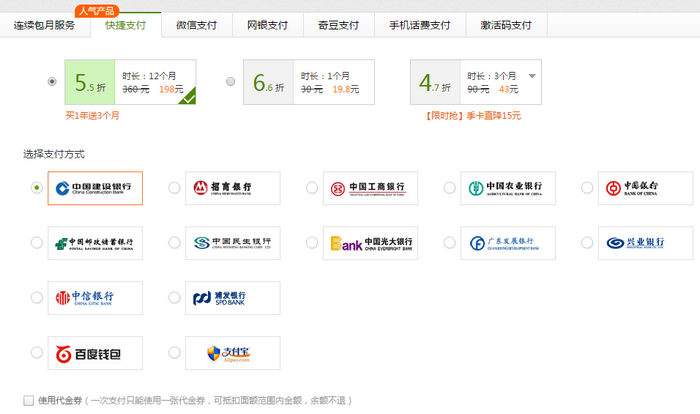Select the China Everbright Bank logo card
The height and width of the screenshot is (414, 700).
[x=371, y=243]
